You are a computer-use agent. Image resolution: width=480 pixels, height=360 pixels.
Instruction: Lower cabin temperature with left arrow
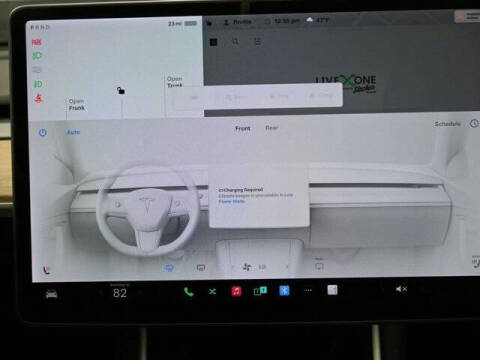click(100, 293)
